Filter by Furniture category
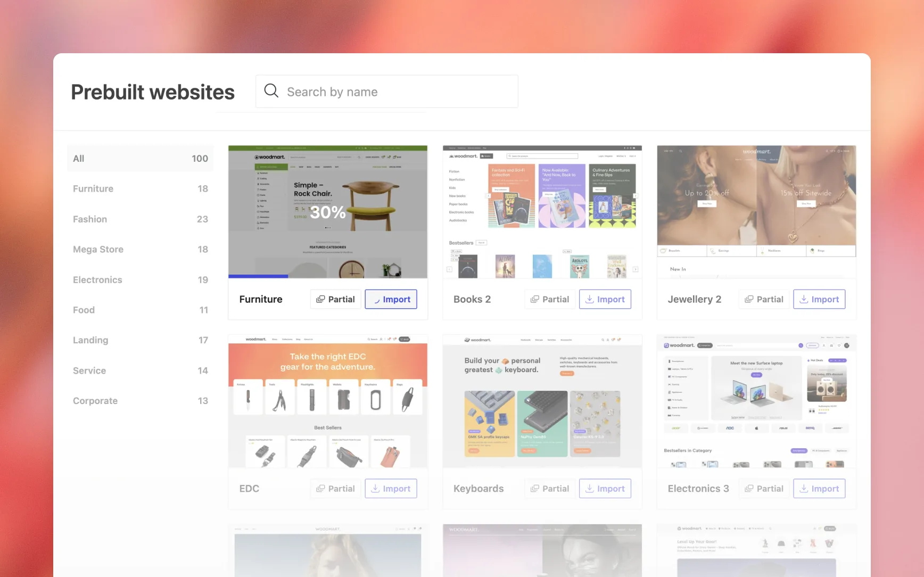The image size is (924, 577). (x=141, y=188)
